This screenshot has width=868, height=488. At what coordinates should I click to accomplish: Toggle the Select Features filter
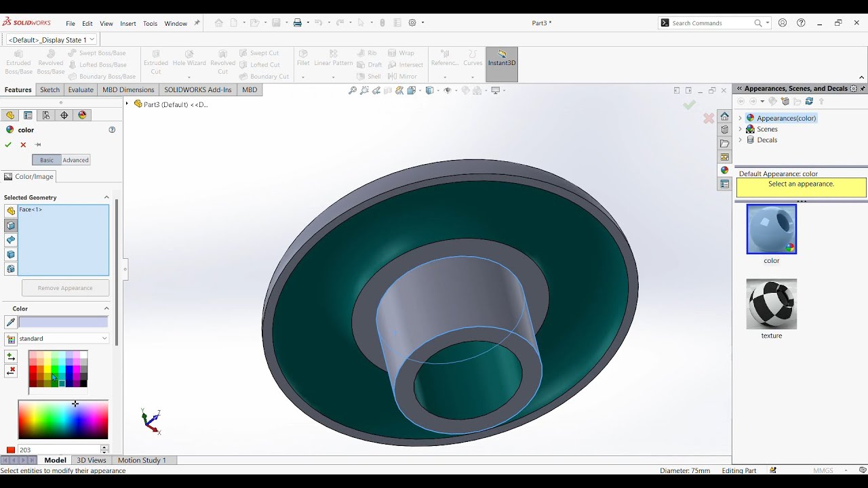coord(11,269)
